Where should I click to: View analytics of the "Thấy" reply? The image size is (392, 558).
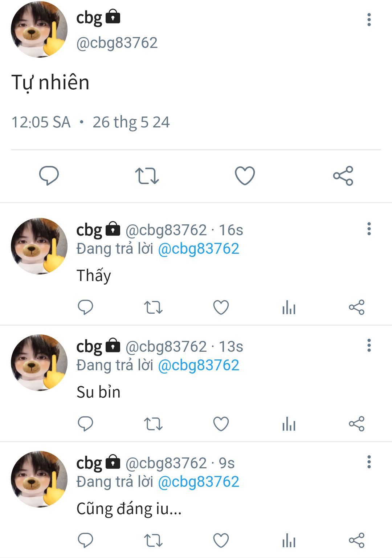(289, 307)
